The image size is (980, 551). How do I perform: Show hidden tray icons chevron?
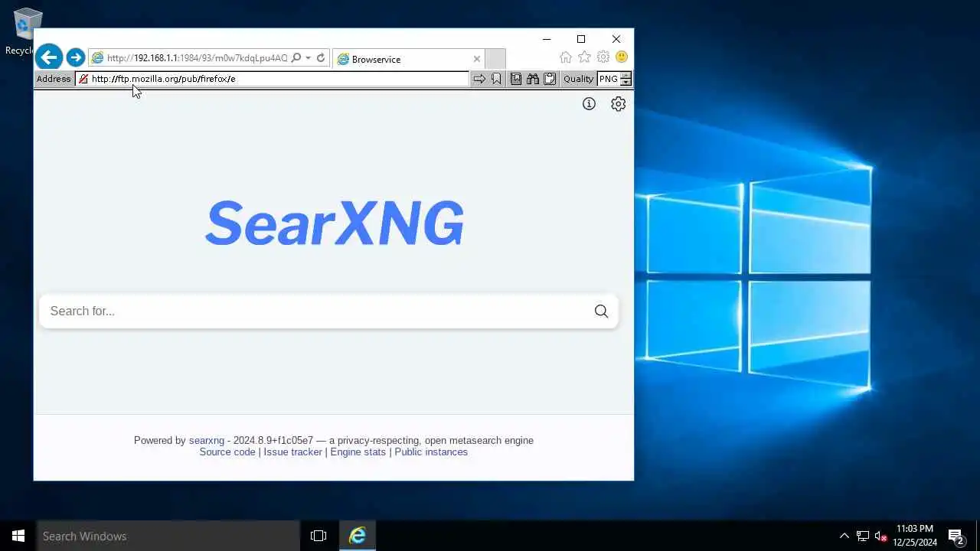[x=844, y=536]
